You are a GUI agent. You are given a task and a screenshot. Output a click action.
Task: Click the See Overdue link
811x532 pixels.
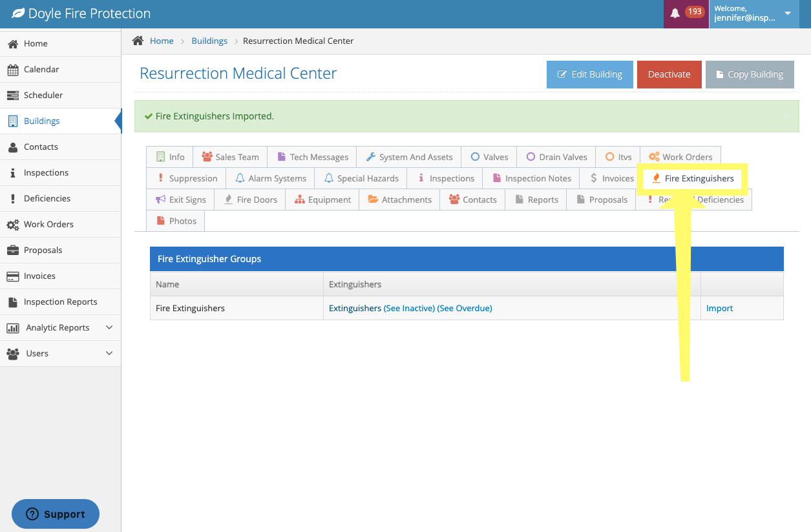465,309
